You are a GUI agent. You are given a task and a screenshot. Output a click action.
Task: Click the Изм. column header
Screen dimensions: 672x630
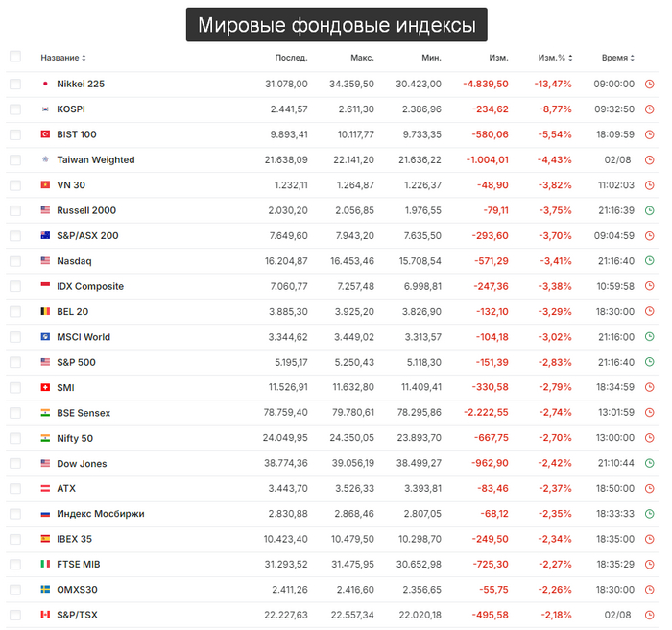(x=498, y=58)
